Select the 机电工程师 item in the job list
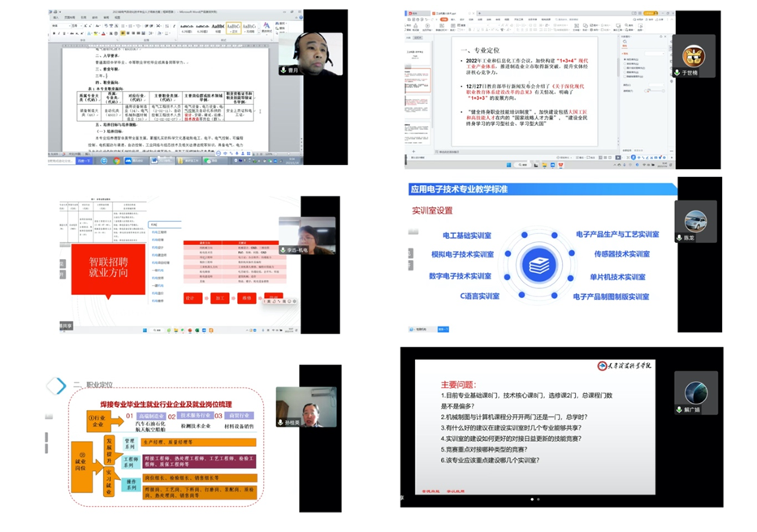 pos(159,232)
